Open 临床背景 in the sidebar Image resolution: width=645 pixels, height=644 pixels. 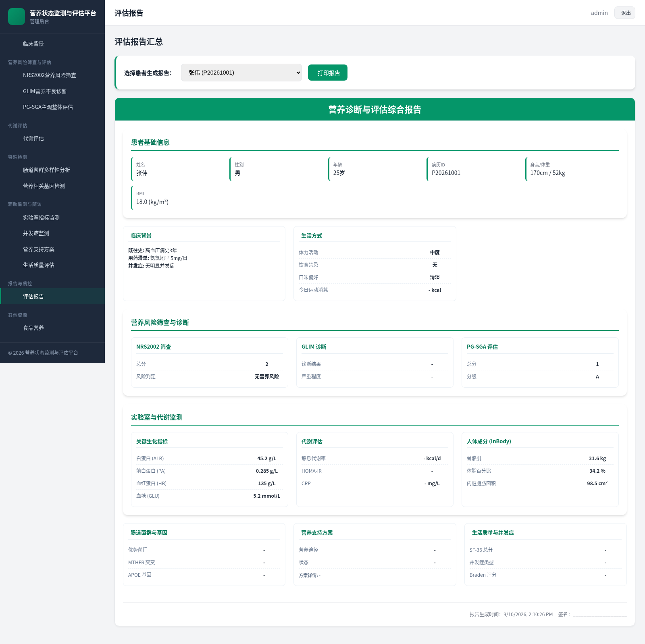52,44
